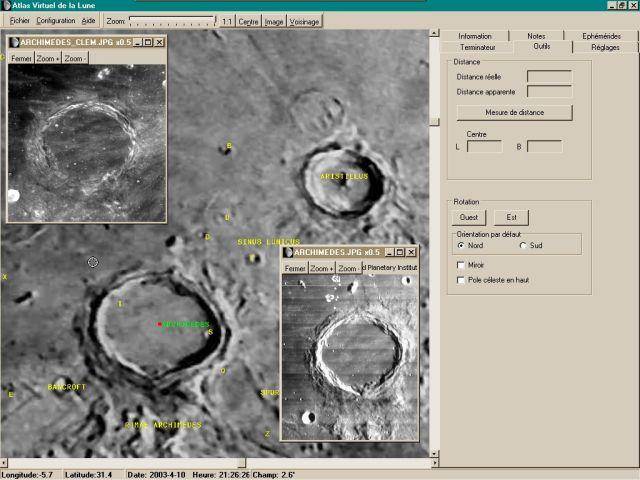Select the Sud orientation radio button
The width and height of the screenshot is (640, 480).
[523, 245]
